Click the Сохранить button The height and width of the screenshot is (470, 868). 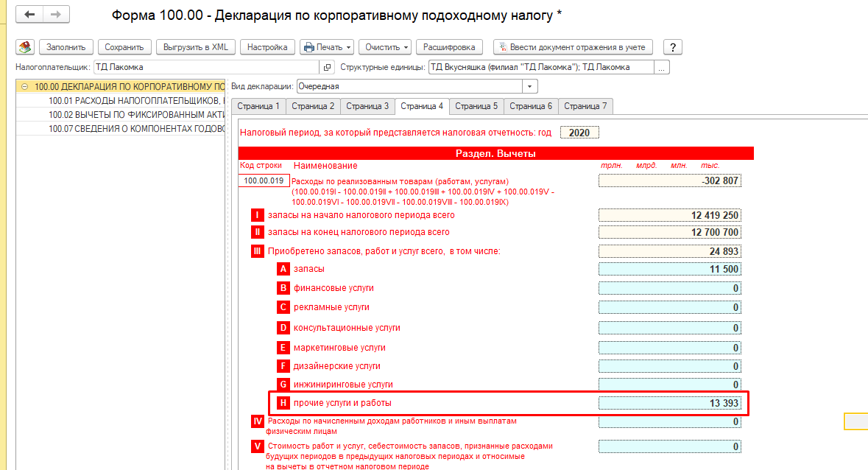[124, 47]
